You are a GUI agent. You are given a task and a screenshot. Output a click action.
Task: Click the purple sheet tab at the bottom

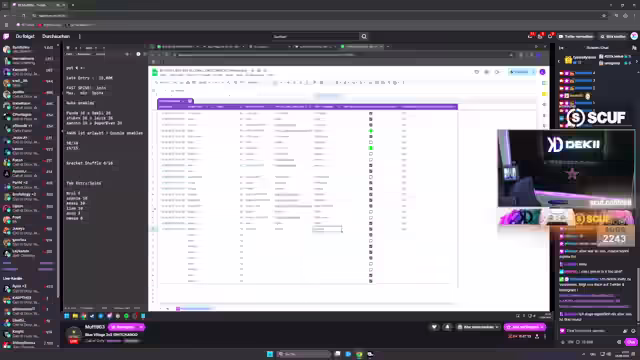(195, 309)
